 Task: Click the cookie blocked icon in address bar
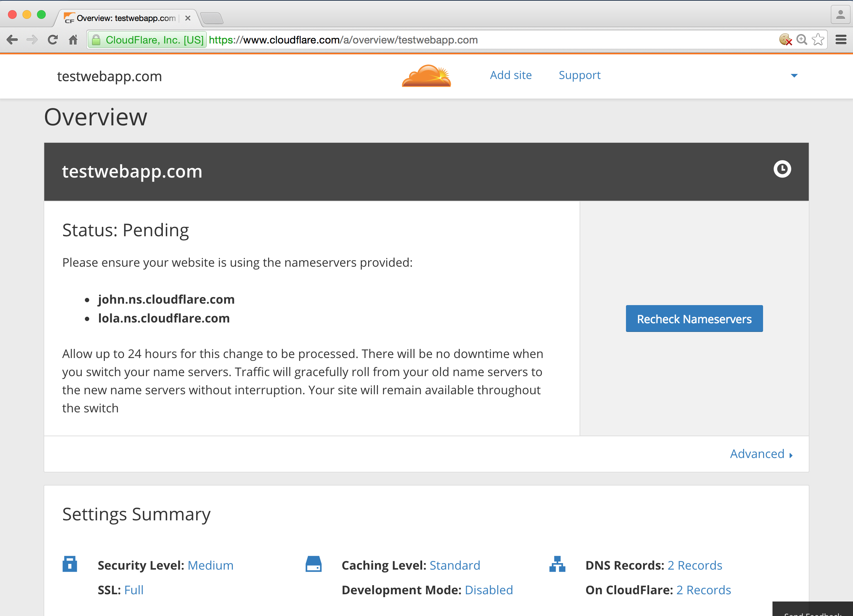pyautogui.click(x=785, y=40)
